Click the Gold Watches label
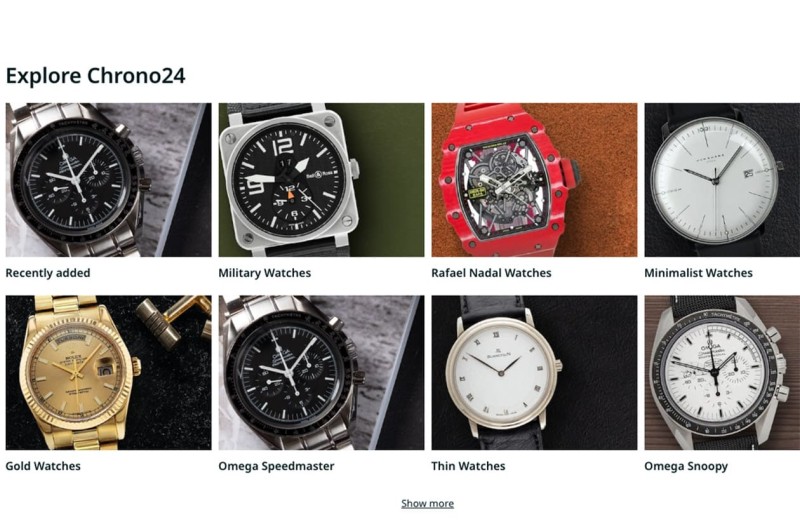Image resolution: width=800 pixels, height=529 pixels. [43, 466]
